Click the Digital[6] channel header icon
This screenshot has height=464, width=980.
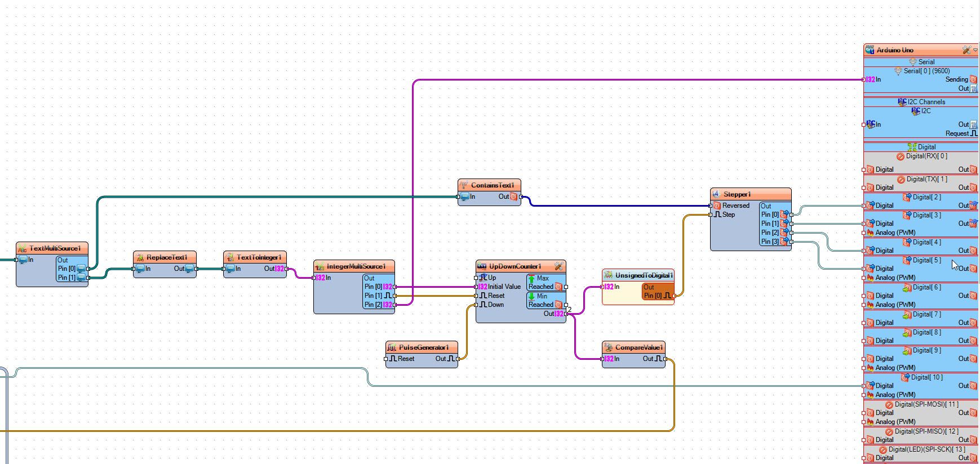(907, 287)
